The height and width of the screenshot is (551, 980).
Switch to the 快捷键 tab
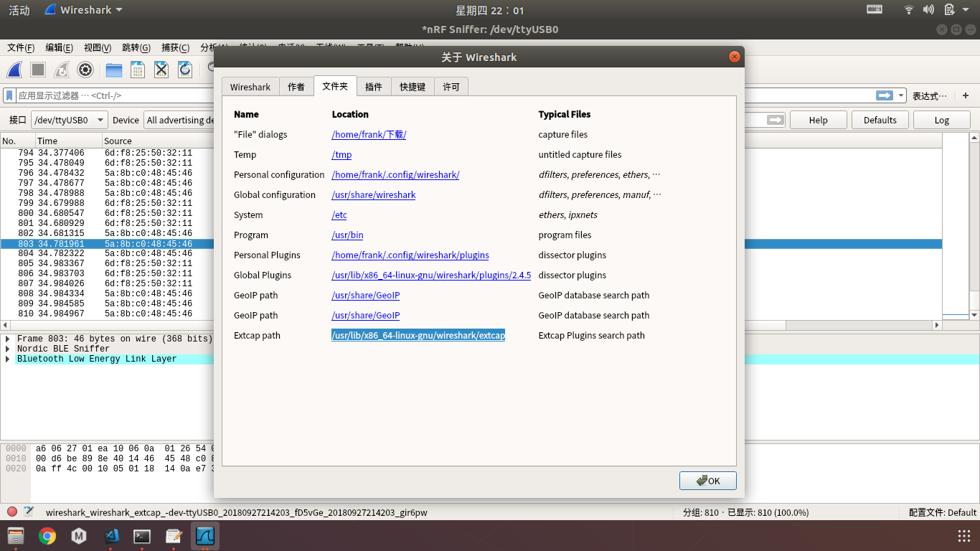pos(413,87)
